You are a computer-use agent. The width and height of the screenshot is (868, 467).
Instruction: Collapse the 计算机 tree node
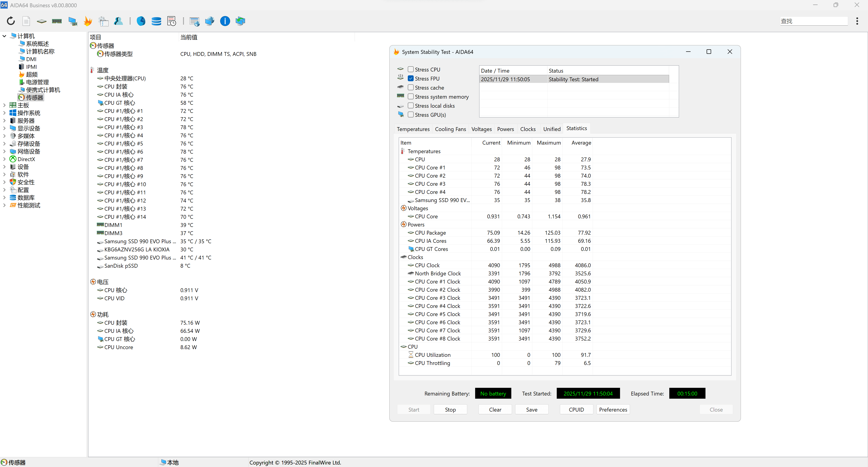click(4, 36)
